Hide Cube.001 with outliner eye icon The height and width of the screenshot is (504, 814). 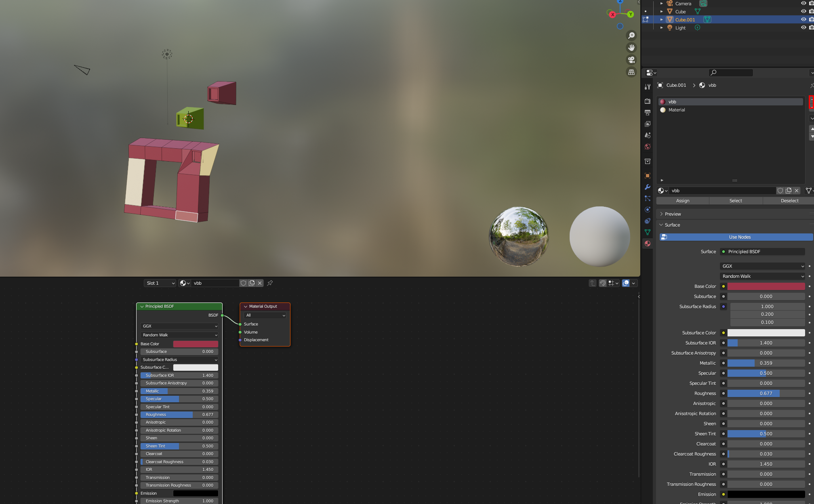803,19
